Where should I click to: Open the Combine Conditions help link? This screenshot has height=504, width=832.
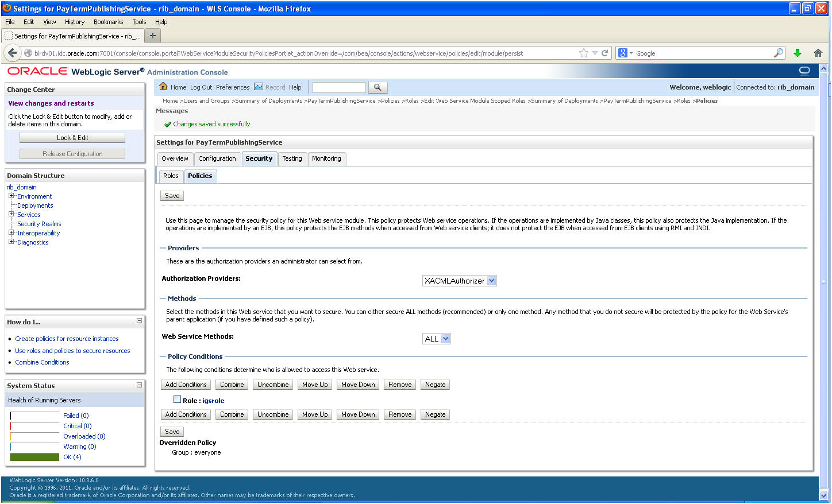click(x=42, y=362)
